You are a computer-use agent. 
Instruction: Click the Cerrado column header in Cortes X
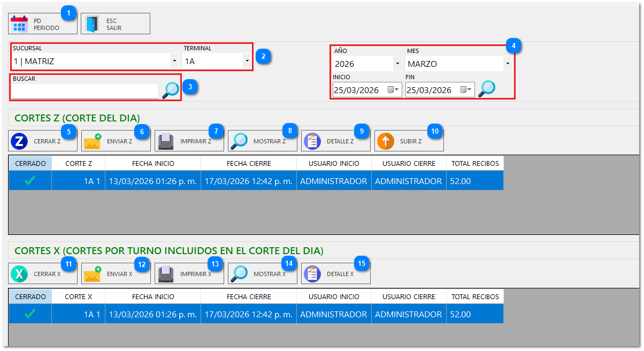(30, 296)
